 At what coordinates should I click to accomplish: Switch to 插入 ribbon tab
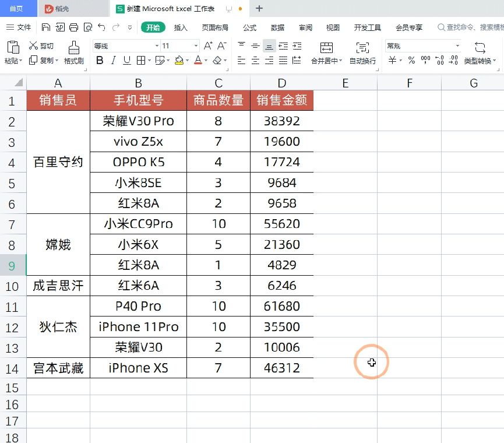point(180,27)
